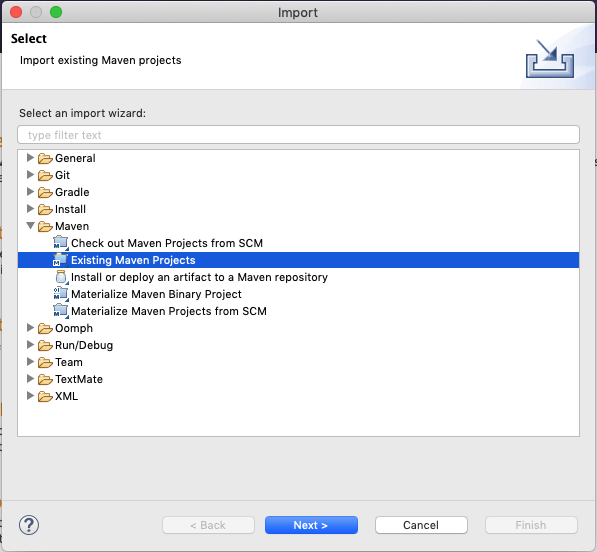
Task: Select the Install tree label
Action: click(x=70, y=209)
